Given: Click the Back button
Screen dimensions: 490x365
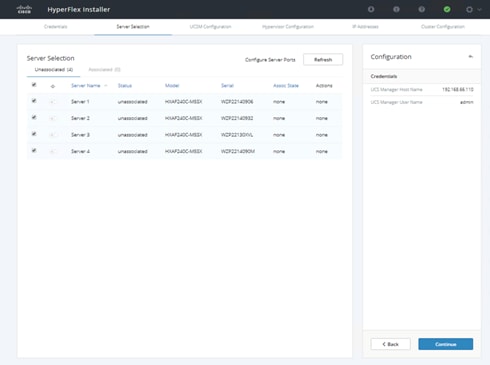Looking at the screenshot, I should tap(390, 344).
